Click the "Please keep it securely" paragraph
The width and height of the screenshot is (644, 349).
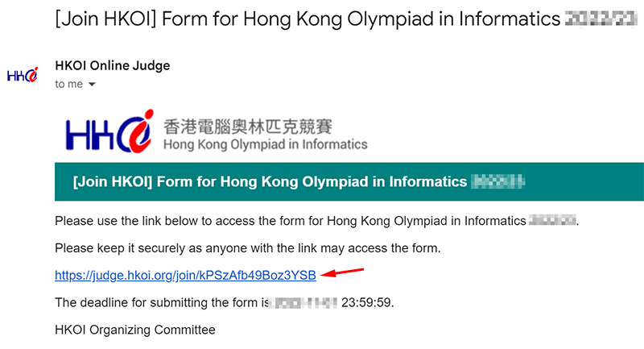(248, 248)
